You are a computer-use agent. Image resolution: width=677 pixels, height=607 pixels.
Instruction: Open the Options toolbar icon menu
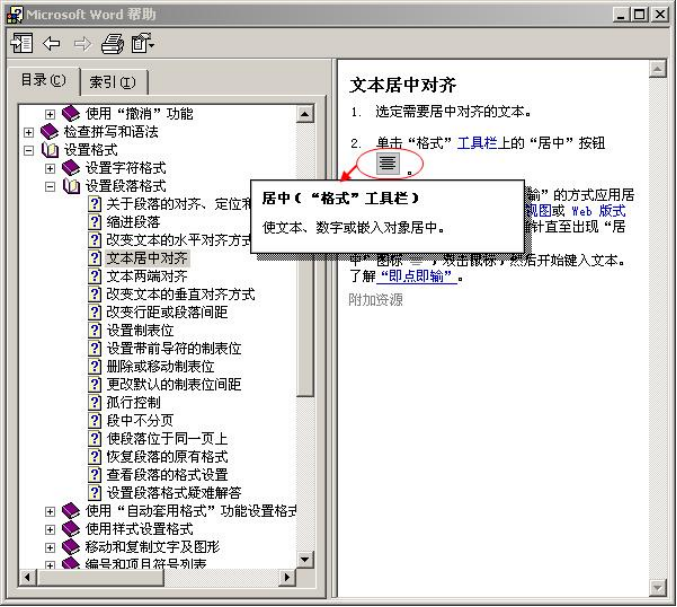[x=143, y=43]
